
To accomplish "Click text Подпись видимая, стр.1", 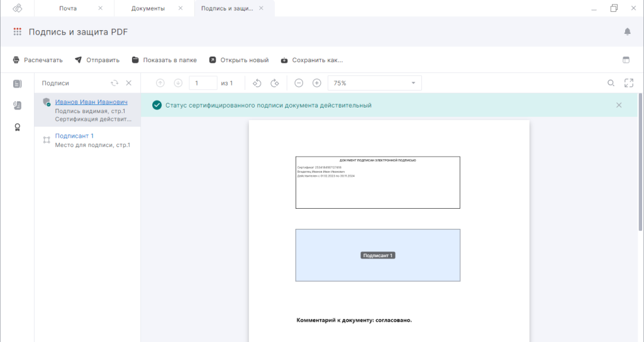I will pyautogui.click(x=91, y=111).
